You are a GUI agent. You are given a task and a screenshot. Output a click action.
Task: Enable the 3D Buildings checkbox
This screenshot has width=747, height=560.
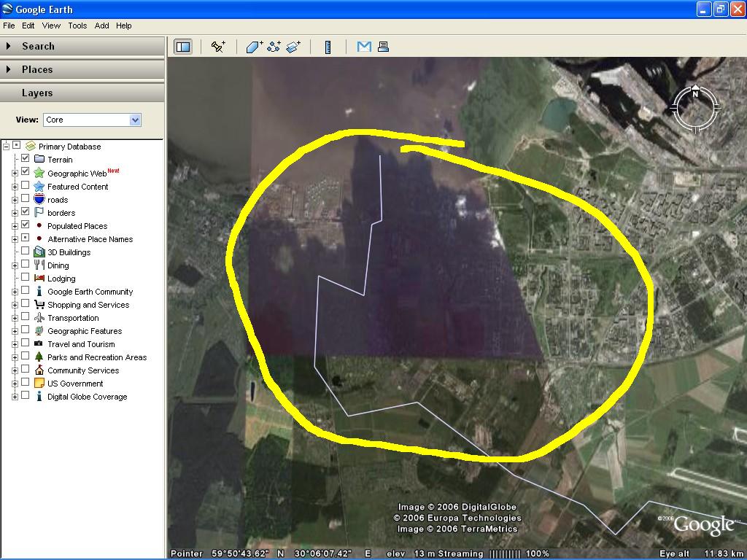click(26, 252)
